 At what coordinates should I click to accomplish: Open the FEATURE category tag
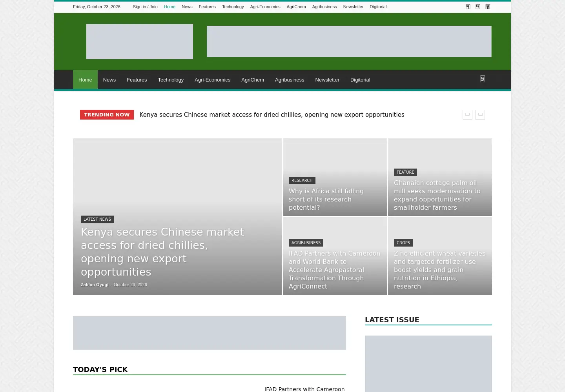(405, 172)
